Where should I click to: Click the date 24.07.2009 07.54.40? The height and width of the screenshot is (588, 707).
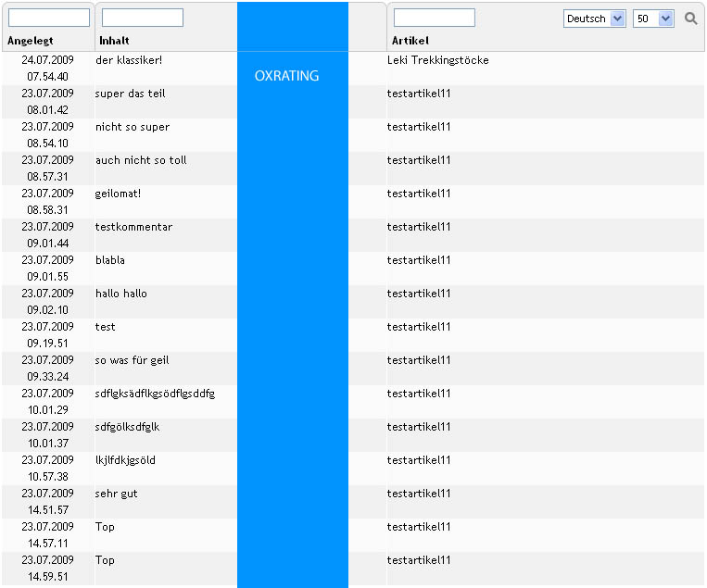tap(48, 68)
